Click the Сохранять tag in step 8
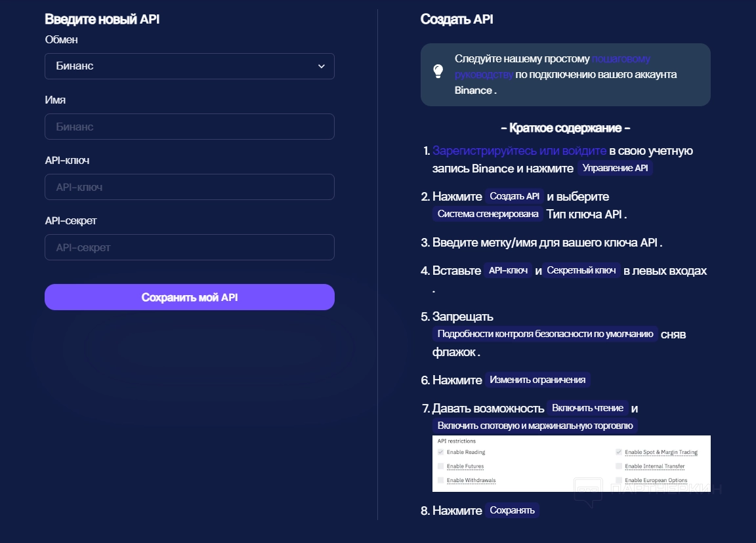This screenshot has height=543, width=756. click(x=512, y=510)
